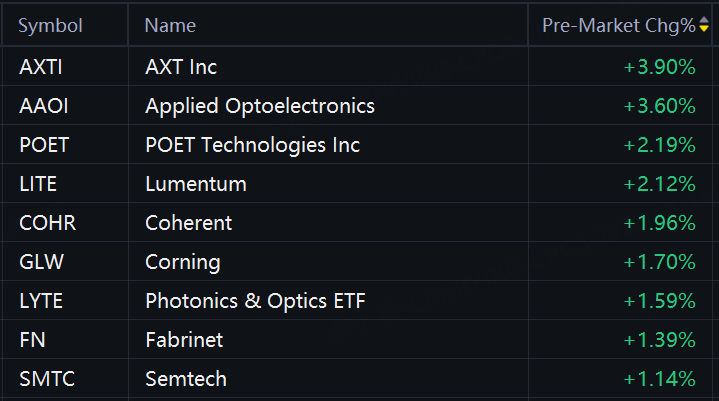The height and width of the screenshot is (401, 719).
Task: Click the Pre-Market Chg% column header text
Action: [x=619, y=26]
